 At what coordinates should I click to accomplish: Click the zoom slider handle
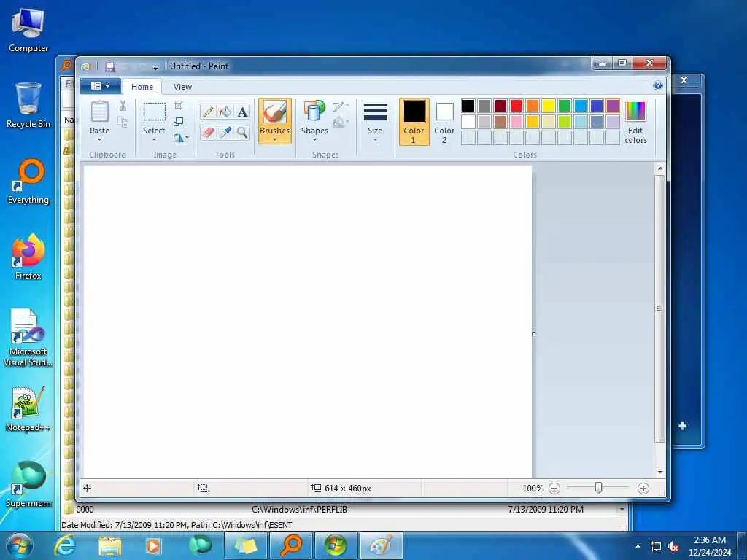[598, 488]
